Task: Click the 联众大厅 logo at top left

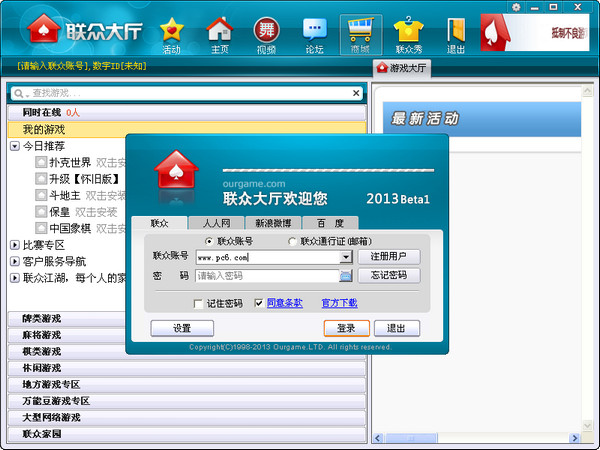Action: [x=85, y=29]
